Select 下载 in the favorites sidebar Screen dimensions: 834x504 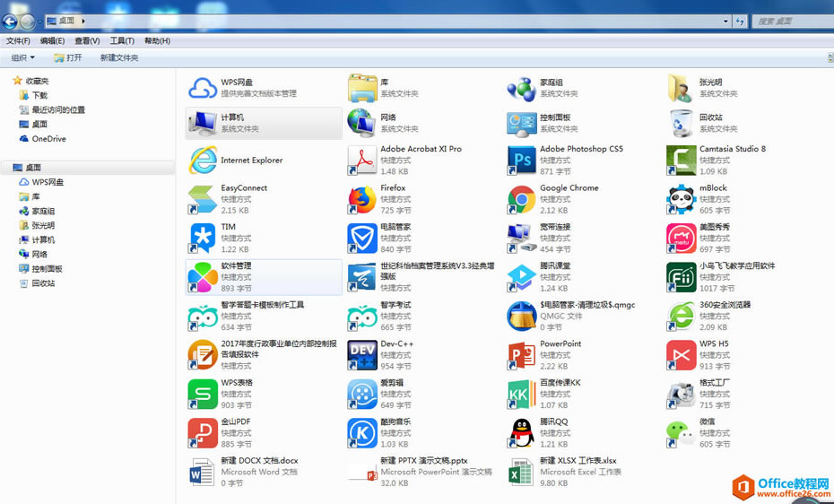click(x=33, y=95)
